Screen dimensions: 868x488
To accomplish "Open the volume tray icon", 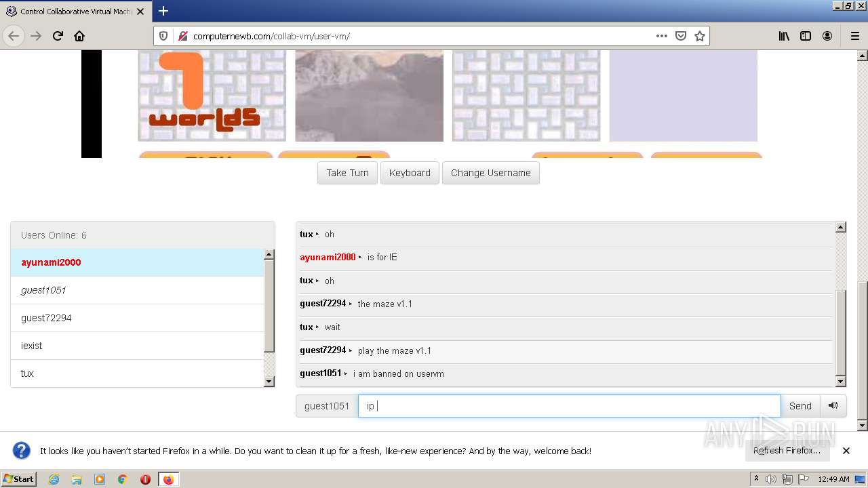I will [x=771, y=479].
